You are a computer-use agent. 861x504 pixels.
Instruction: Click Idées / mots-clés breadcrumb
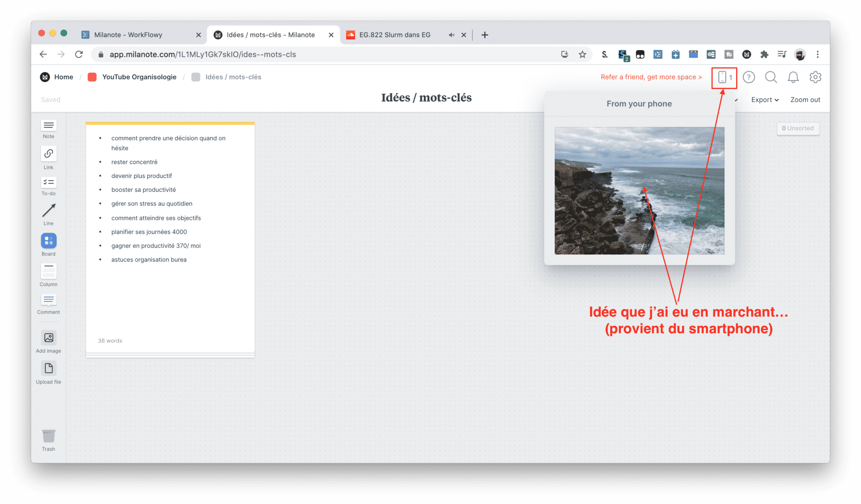(233, 77)
